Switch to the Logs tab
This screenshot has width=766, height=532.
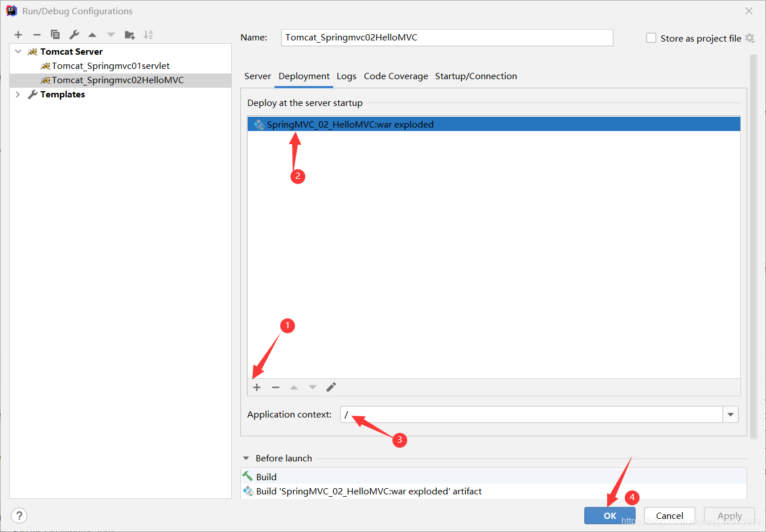click(x=346, y=76)
